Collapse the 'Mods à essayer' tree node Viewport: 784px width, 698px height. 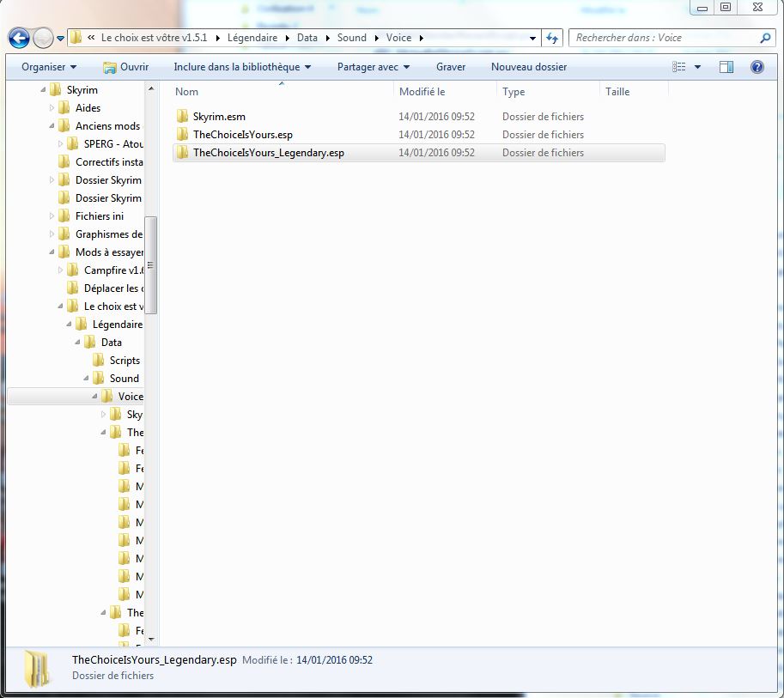click(x=52, y=252)
